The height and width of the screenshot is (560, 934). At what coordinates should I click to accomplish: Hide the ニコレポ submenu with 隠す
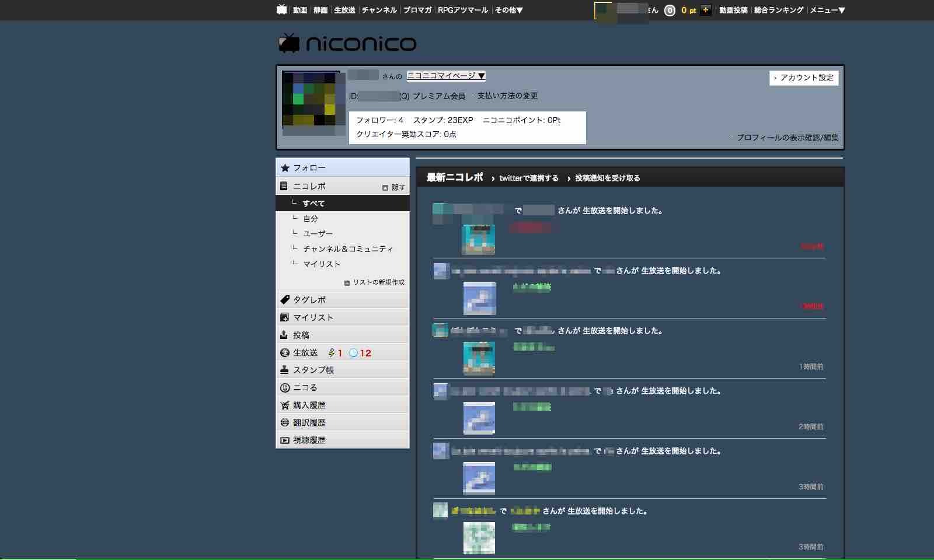click(393, 187)
